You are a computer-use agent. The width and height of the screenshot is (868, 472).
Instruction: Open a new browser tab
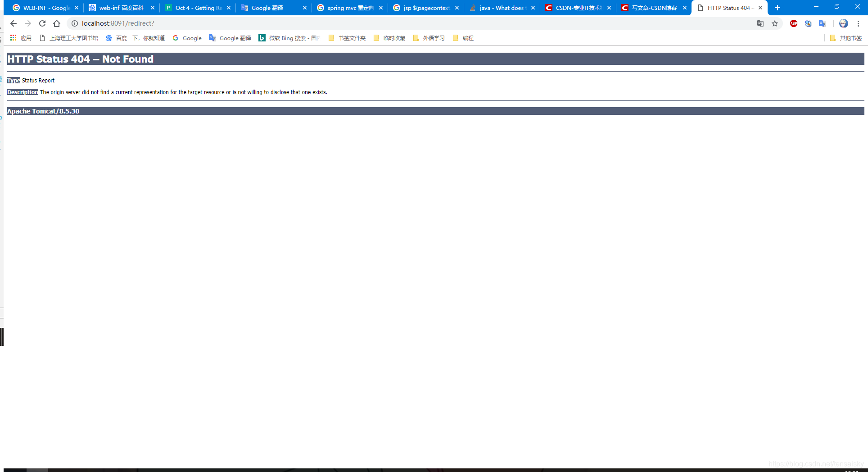(x=778, y=8)
